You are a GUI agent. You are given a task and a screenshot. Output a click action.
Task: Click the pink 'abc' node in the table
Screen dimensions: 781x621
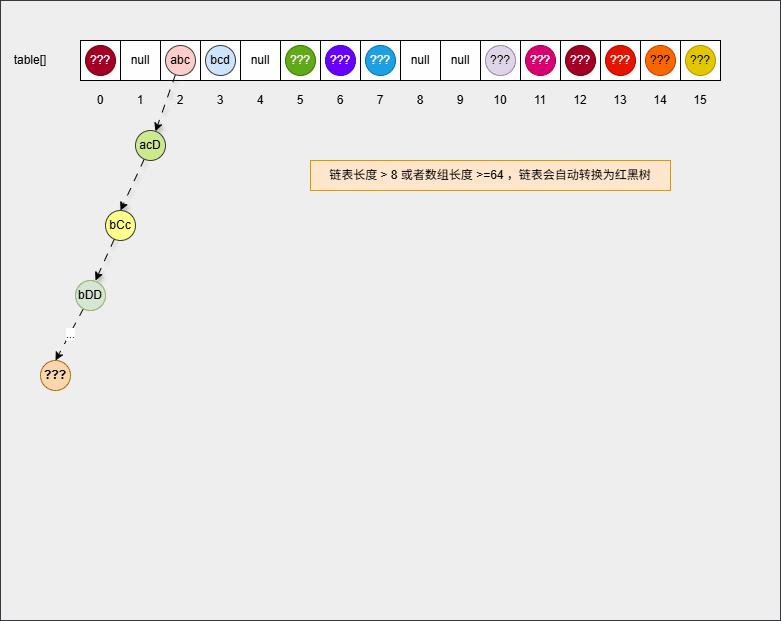180,60
